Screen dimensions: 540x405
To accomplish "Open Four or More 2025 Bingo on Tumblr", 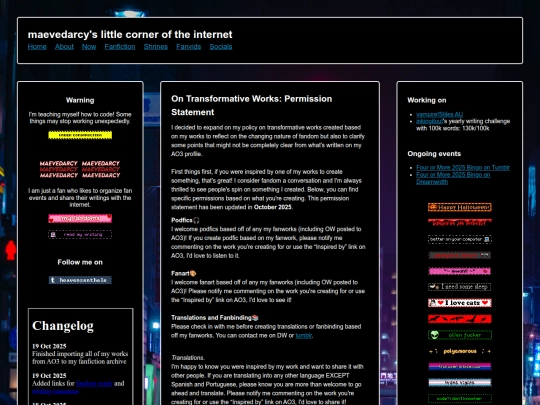I will pos(463,168).
